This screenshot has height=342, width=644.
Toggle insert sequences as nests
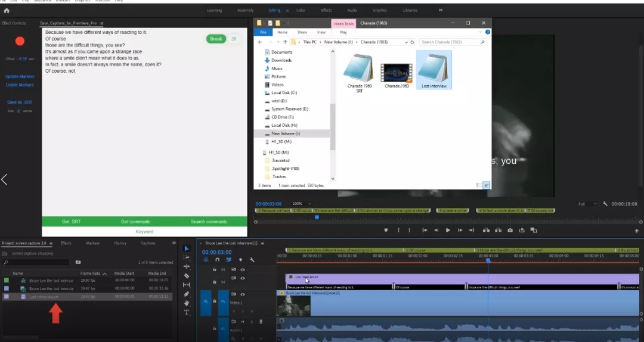(x=206, y=260)
